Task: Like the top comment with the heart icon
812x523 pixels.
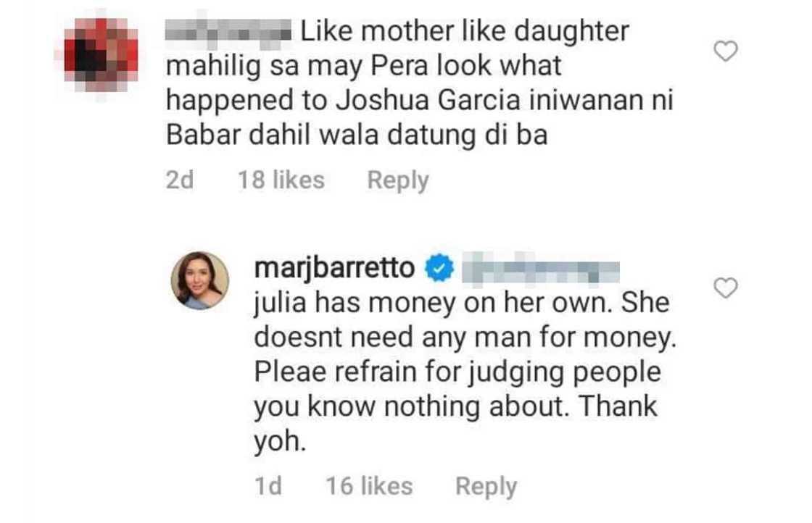Action: [726, 51]
